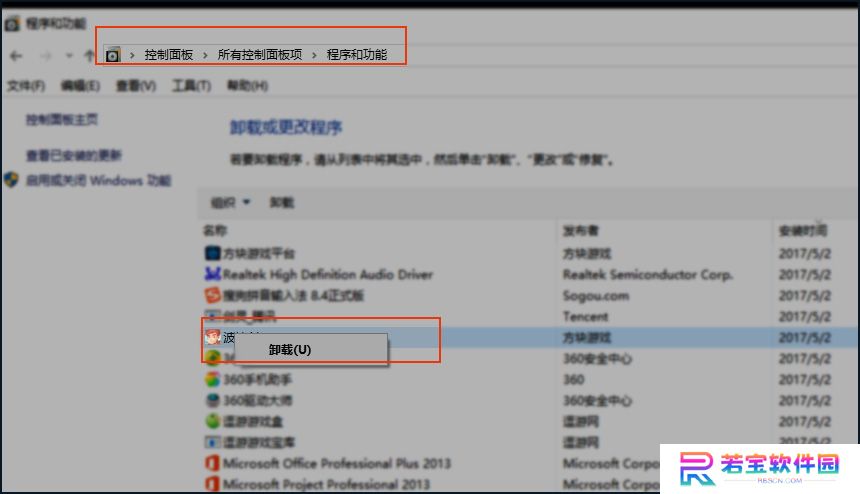This screenshot has width=860, height=494.
Task: Click 卸载或更改程序 heading text
Action: pos(286,127)
